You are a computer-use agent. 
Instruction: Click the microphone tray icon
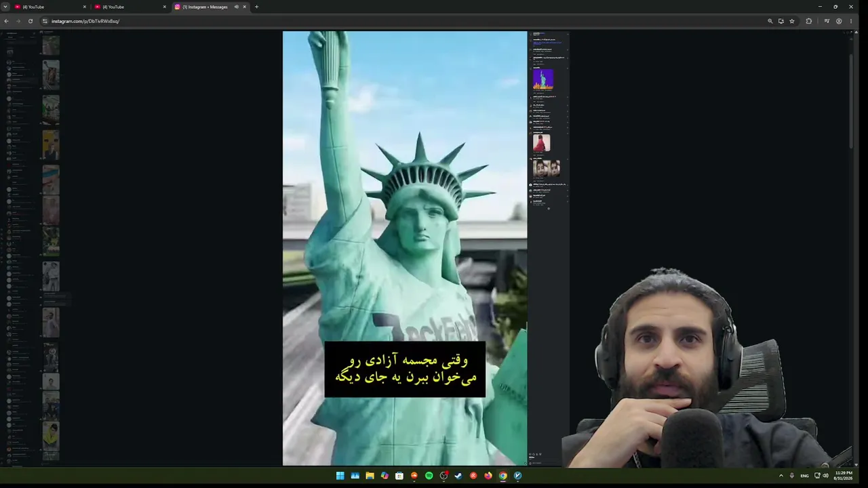791,476
